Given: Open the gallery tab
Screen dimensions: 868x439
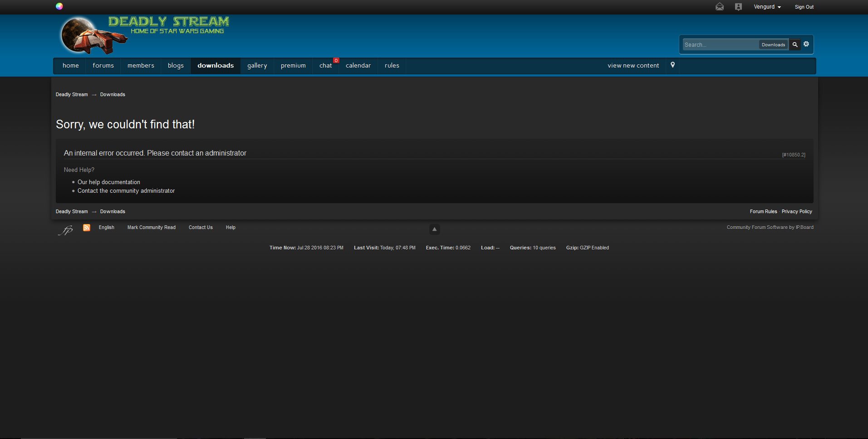Looking at the screenshot, I should point(257,65).
